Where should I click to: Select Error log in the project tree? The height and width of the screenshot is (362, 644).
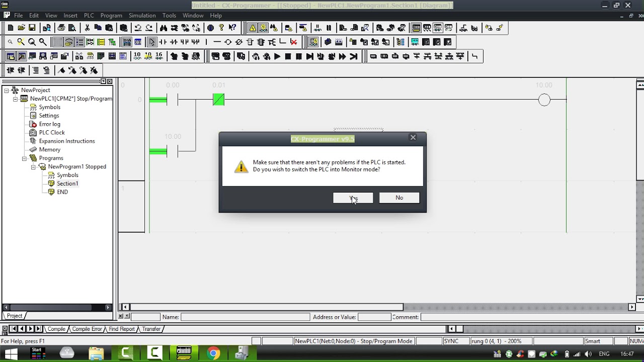click(49, 124)
